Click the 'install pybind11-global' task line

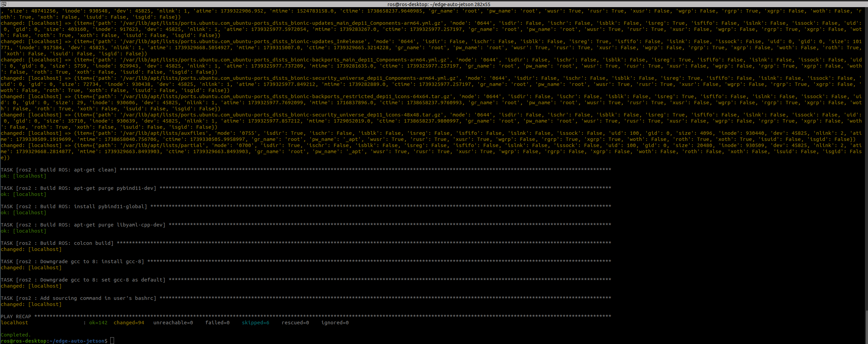pyautogui.click(x=306, y=206)
